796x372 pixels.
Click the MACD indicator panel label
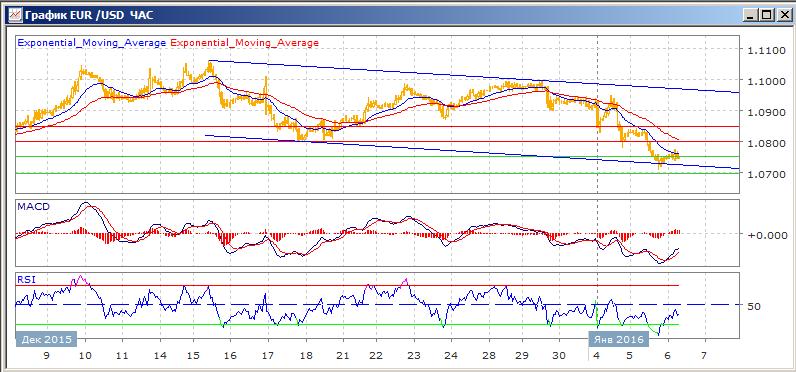tap(33, 207)
